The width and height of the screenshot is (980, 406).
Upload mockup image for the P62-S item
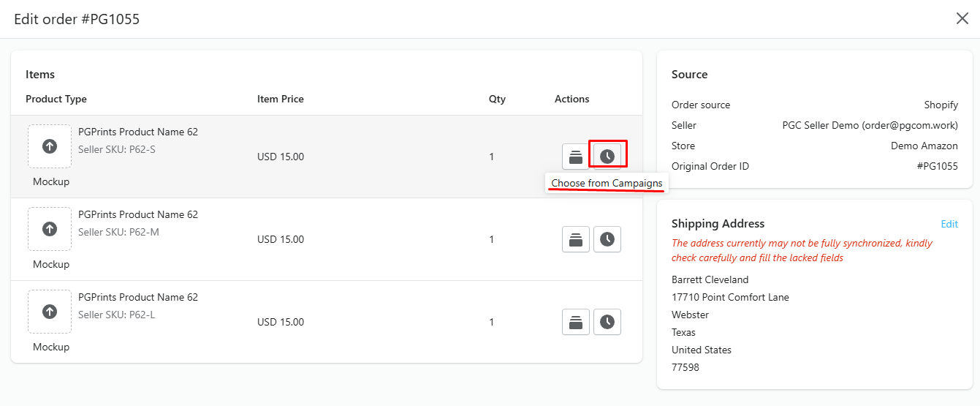coord(50,146)
